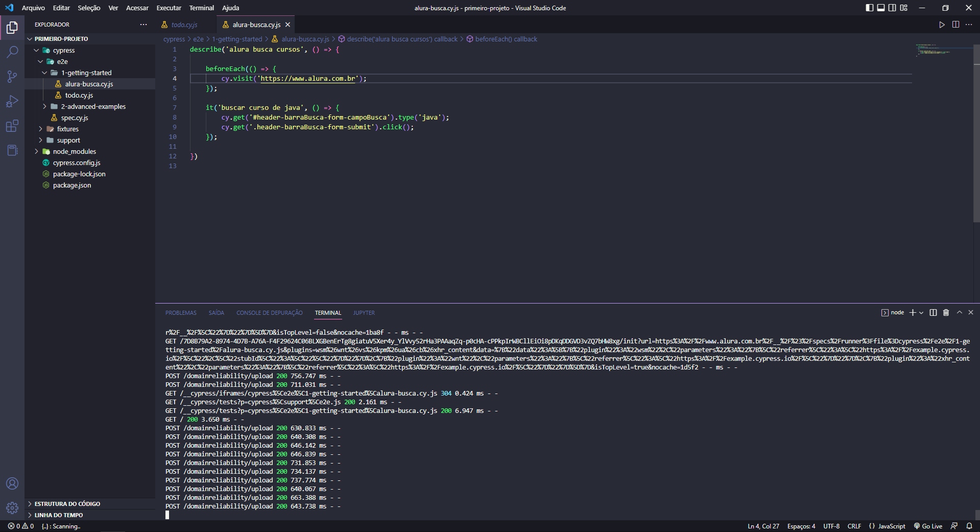980x532 pixels.
Task: Open Run and Debug view
Action: (12, 101)
